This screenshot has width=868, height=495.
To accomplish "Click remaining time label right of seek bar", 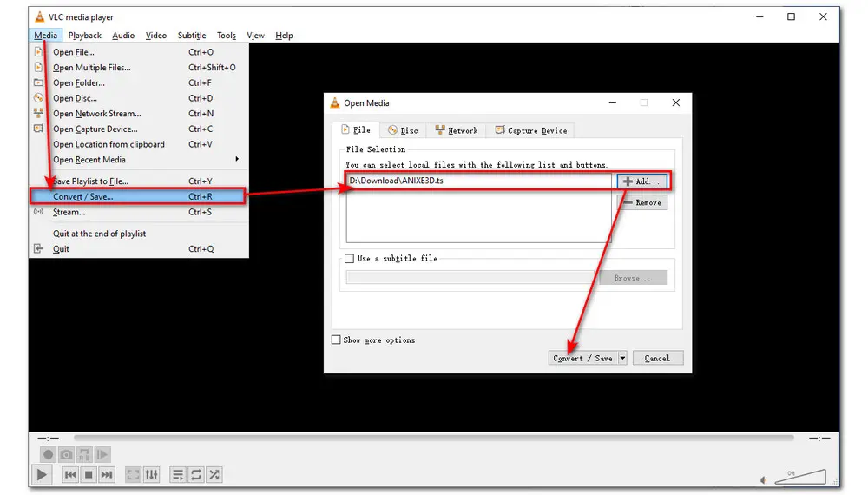I will click(x=819, y=438).
